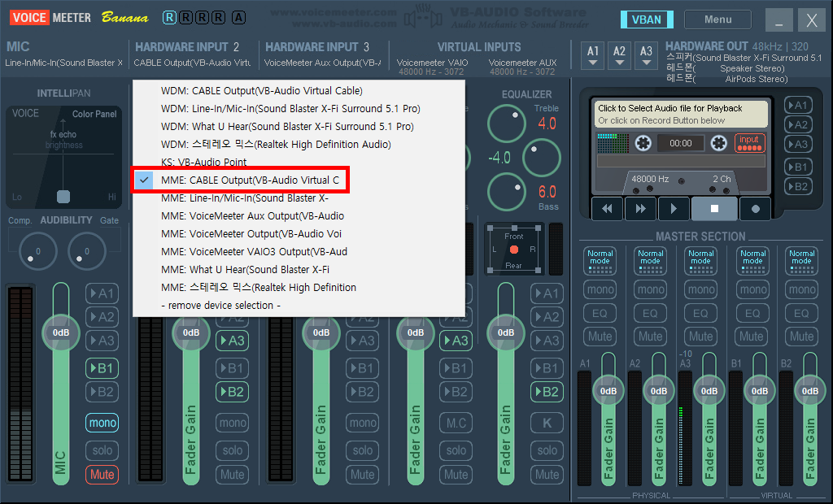Toggle cassette input source button

pos(749,142)
